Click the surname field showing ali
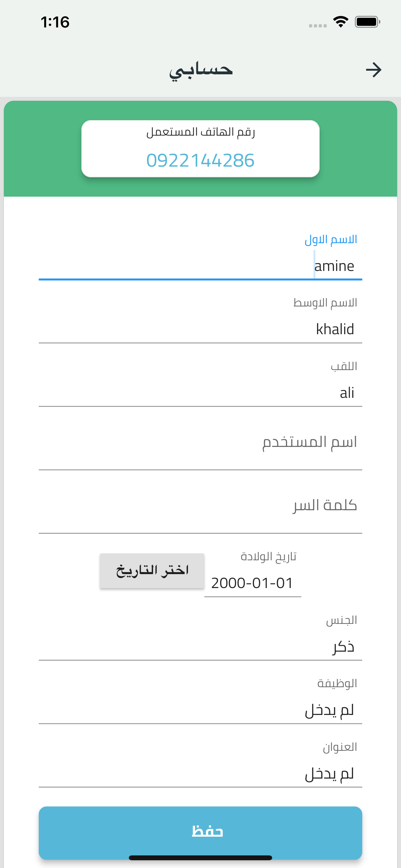Image resolution: width=401 pixels, height=868 pixels. (200, 393)
